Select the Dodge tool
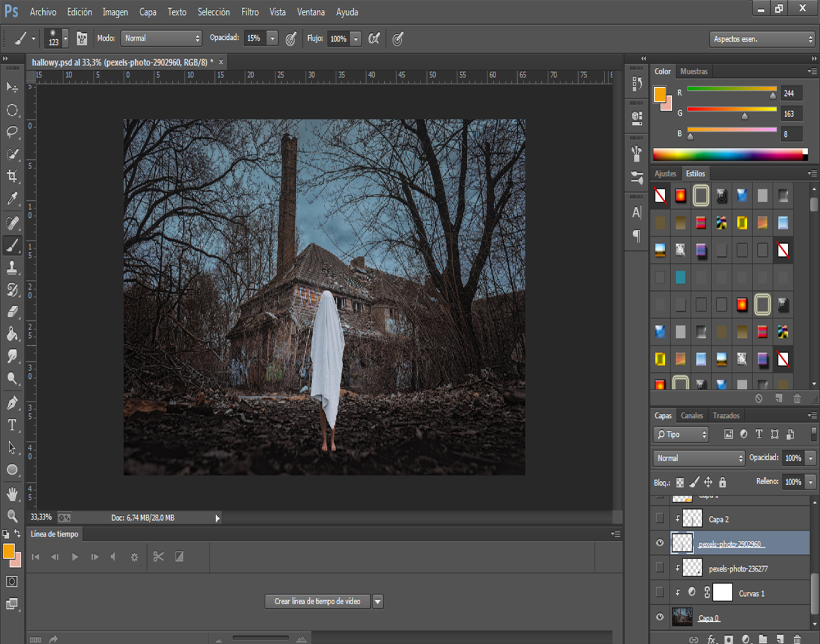The height and width of the screenshot is (644, 820). tap(12, 379)
